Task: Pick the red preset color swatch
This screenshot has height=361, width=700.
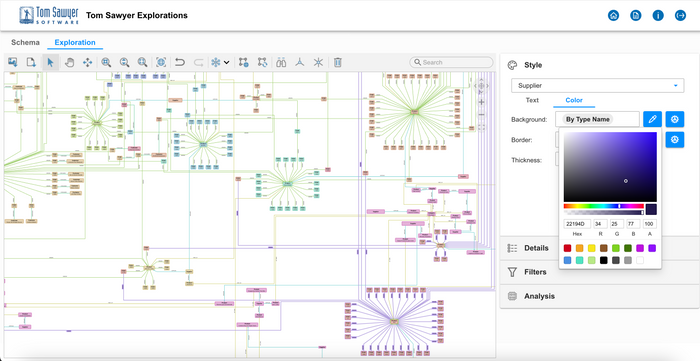Action: coord(567,248)
